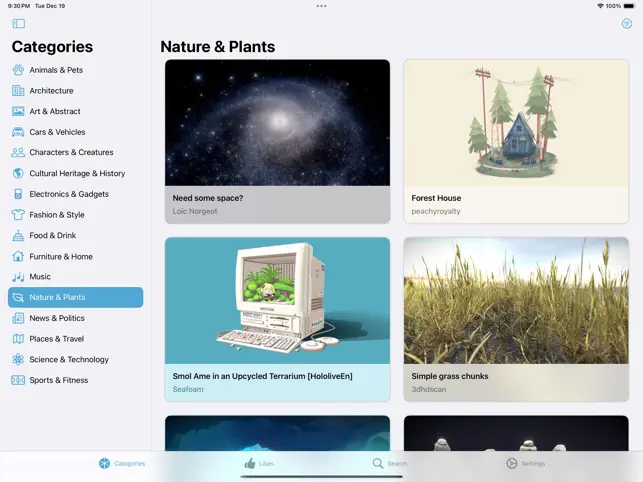Open the Smol Ame terrarium computer thumbnail

(277, 301)
